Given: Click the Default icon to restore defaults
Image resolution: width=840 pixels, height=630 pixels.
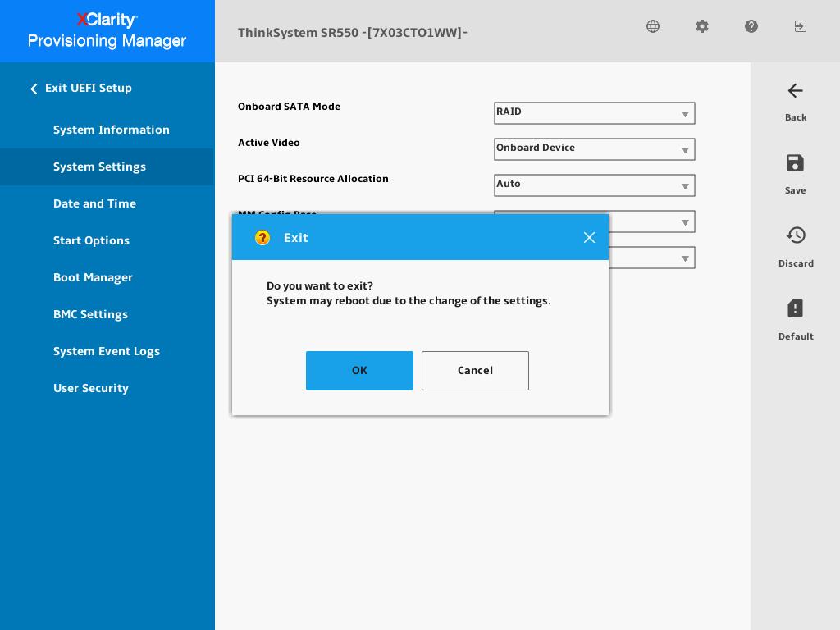Looking at the screenshot, I should [795, 308].
